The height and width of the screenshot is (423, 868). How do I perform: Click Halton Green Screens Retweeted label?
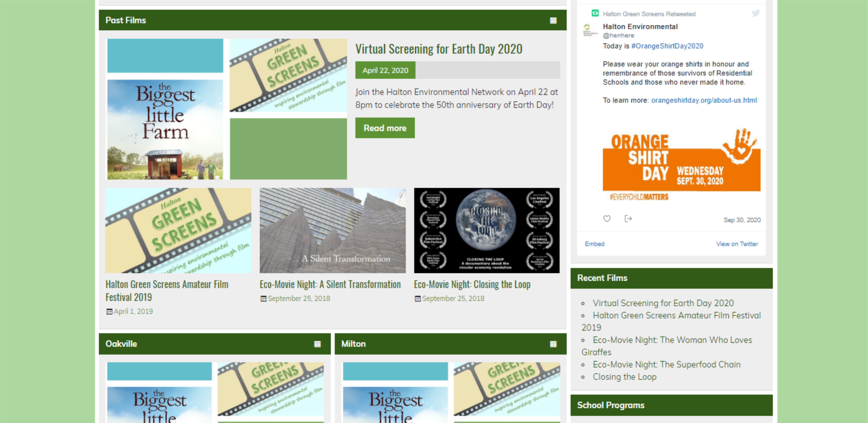[649, 14]
